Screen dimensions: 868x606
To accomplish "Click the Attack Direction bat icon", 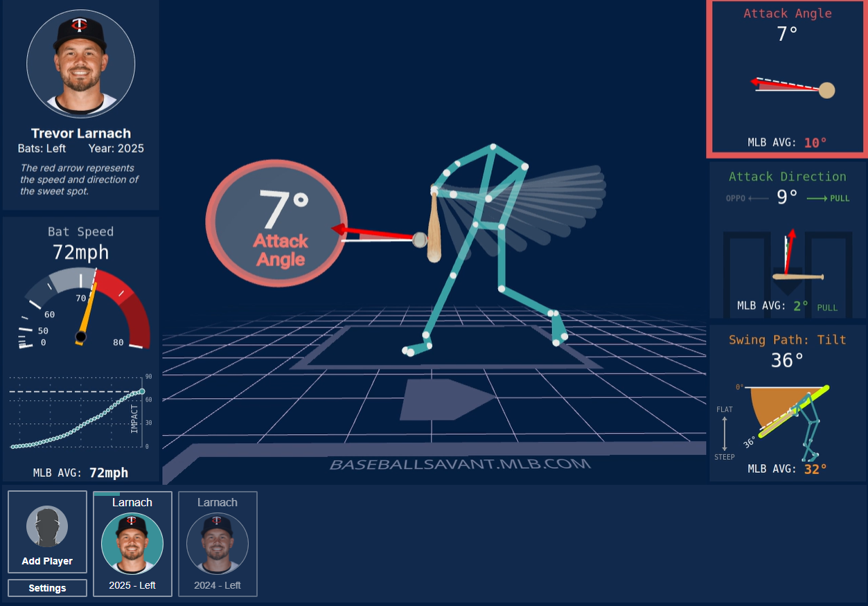I will [797, 277].
